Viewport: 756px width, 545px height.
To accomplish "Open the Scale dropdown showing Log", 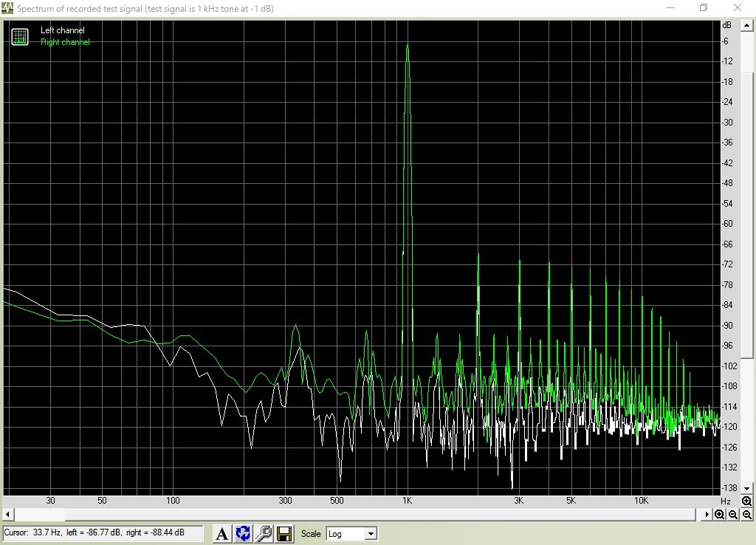I will pyautogui.click(x=351, y=533).
